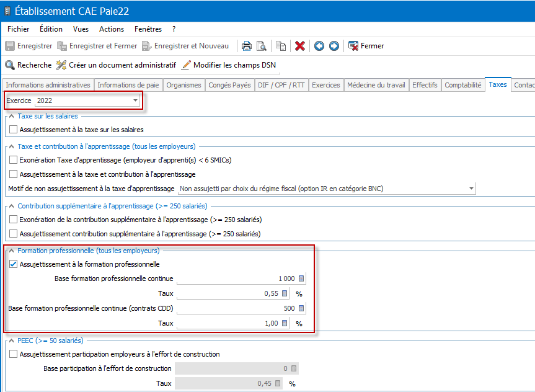This screenshot has height=392, width=535.
Task: Click the red X delete icon
Action: pyautogui.click(x=300, y=46)
